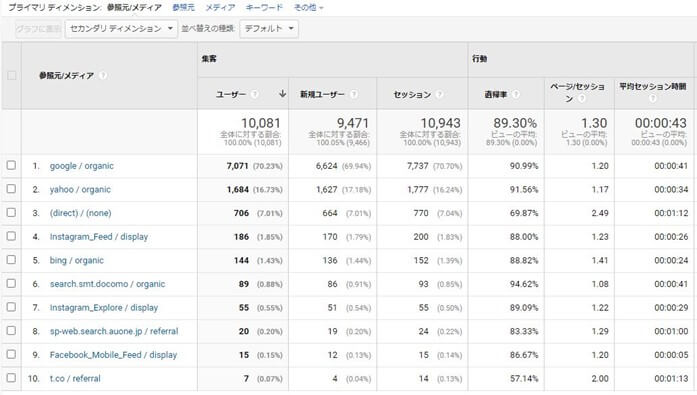
Task: Switch primary dimension to キーワード
Action: point(264,8)
